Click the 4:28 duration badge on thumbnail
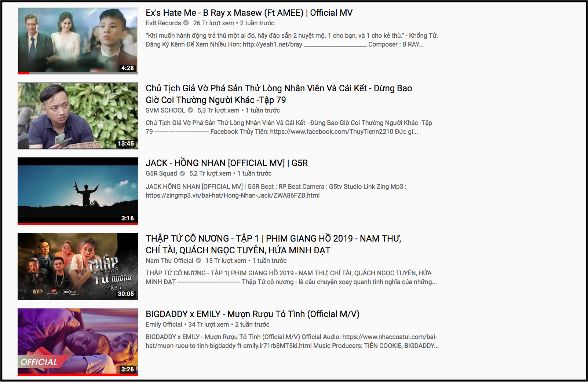This screenshot has height=382, width=588. click(x=128, y=68)
